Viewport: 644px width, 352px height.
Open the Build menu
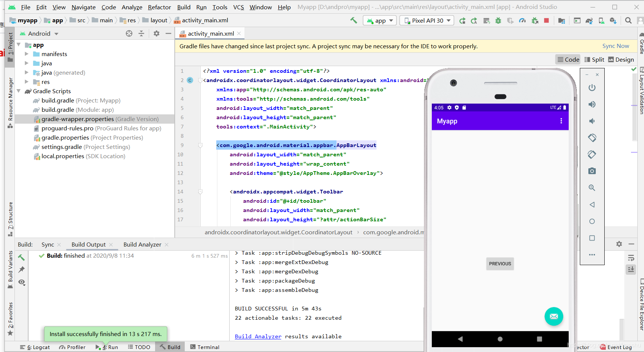click(184, 7)
